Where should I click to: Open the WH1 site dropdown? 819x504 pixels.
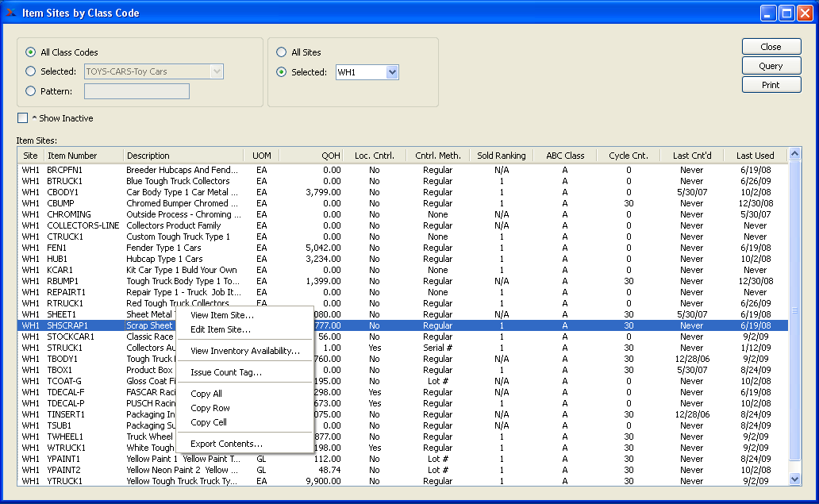point(391,72)
